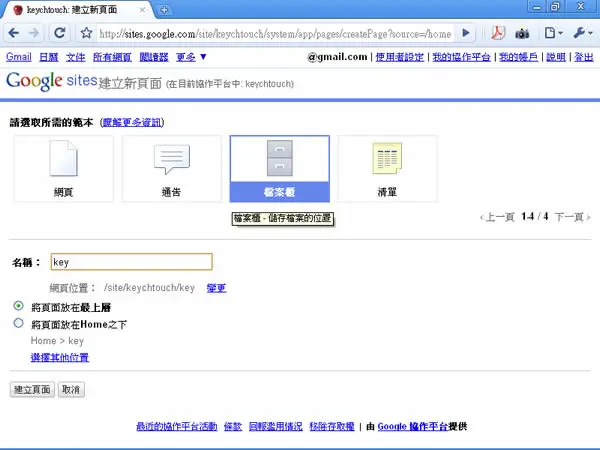This screenshot has height=450, width=600.
Task: Select 將頁面放在最上層 radio button
Action: [x=18, y=306]
